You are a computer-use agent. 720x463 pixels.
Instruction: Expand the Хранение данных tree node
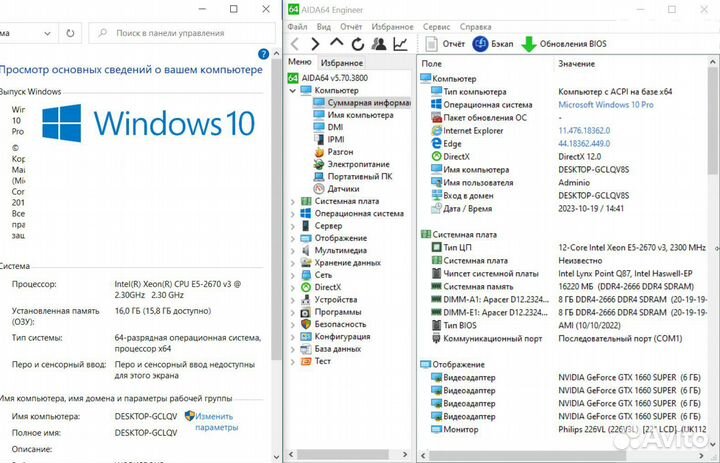(x=292, y=263)
